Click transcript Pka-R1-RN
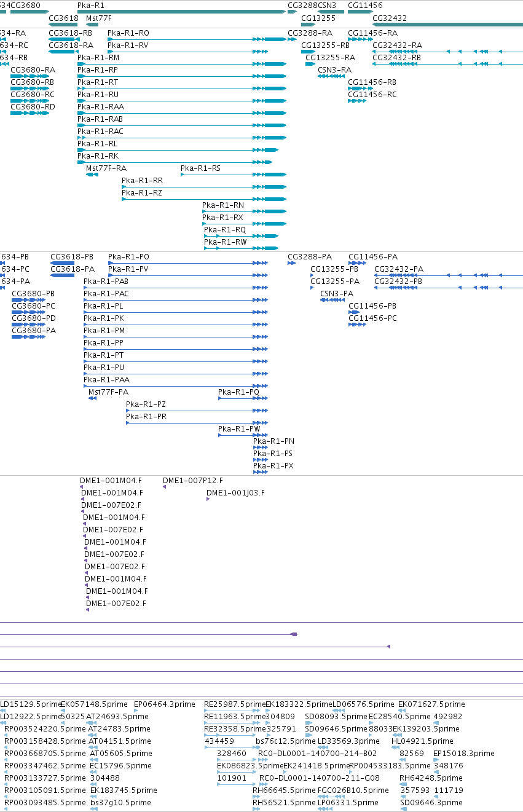Image resolution: width=523 pixels, height=812 pixels. coord(223,205)
